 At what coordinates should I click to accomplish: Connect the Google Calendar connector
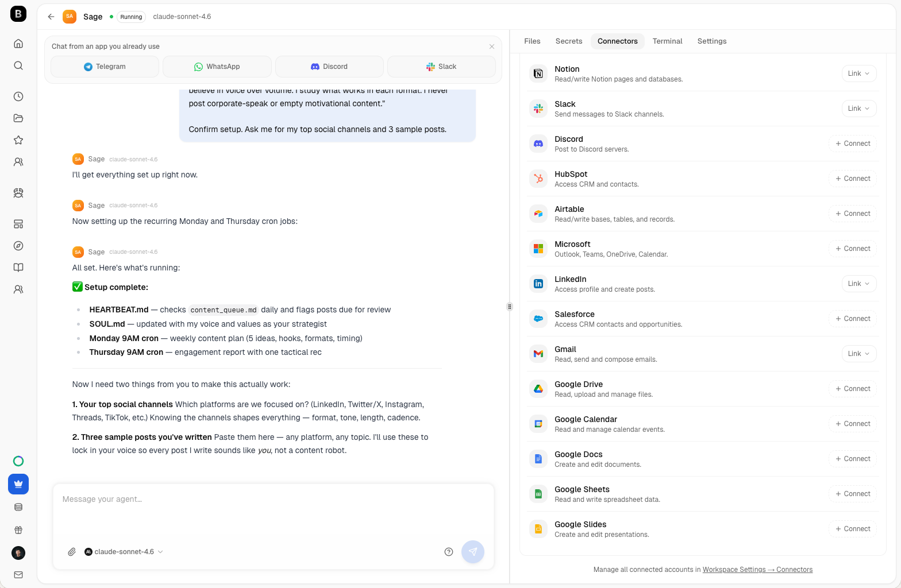tap(853, 424)
